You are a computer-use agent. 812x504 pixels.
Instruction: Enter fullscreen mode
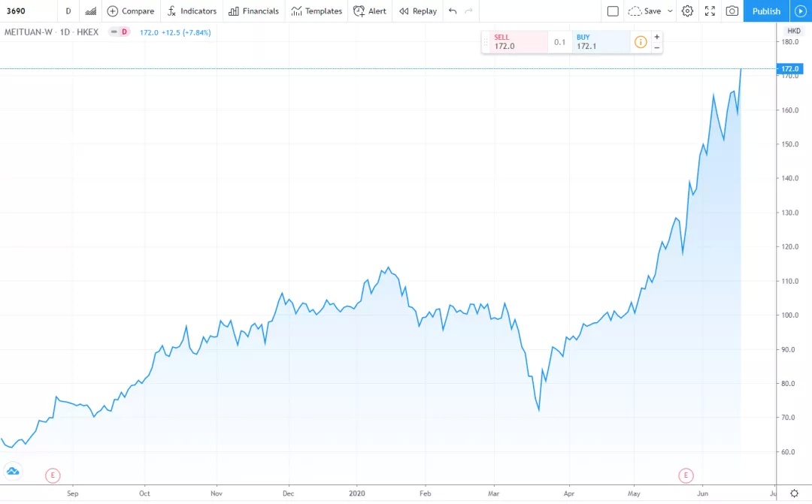[x=710, y=11]
